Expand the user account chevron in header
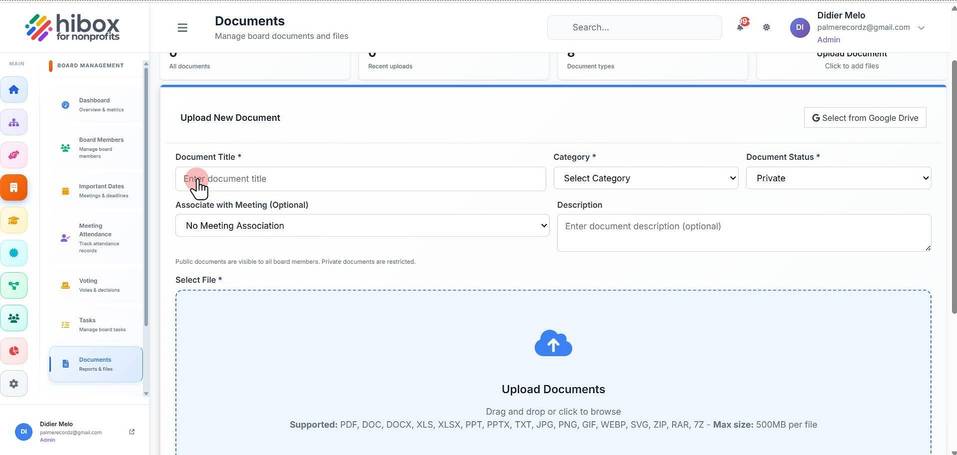957x455 pixels. 922,27
